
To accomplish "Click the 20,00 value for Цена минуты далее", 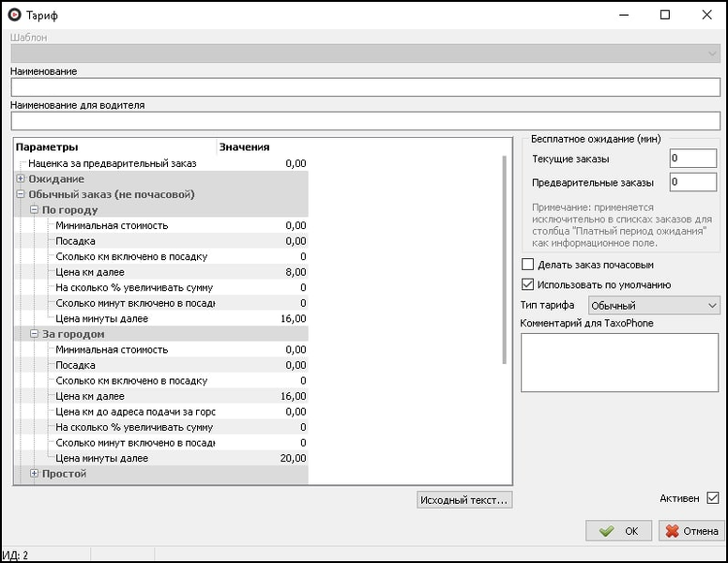I will point(293,458).
